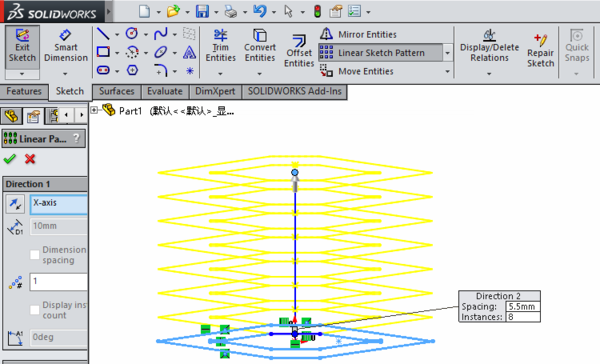
Task: Expand the SolidWorks logo menu arrow
Action: pyautogui.click(x=108, y=11)
